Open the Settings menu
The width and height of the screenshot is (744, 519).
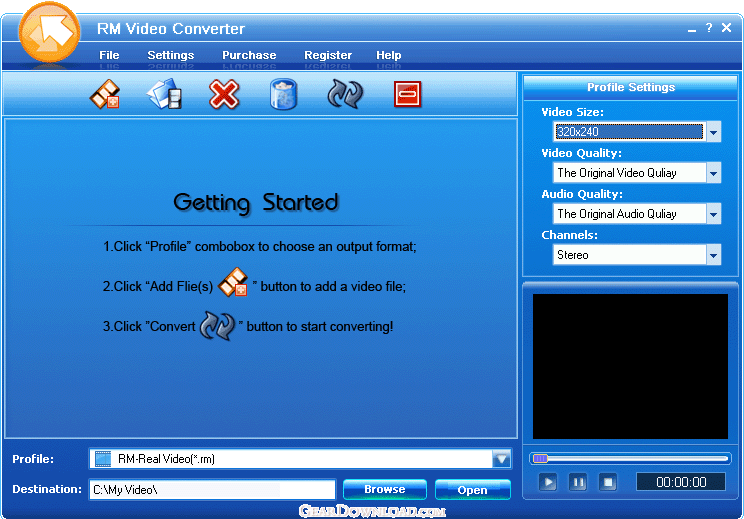point(171,55)
